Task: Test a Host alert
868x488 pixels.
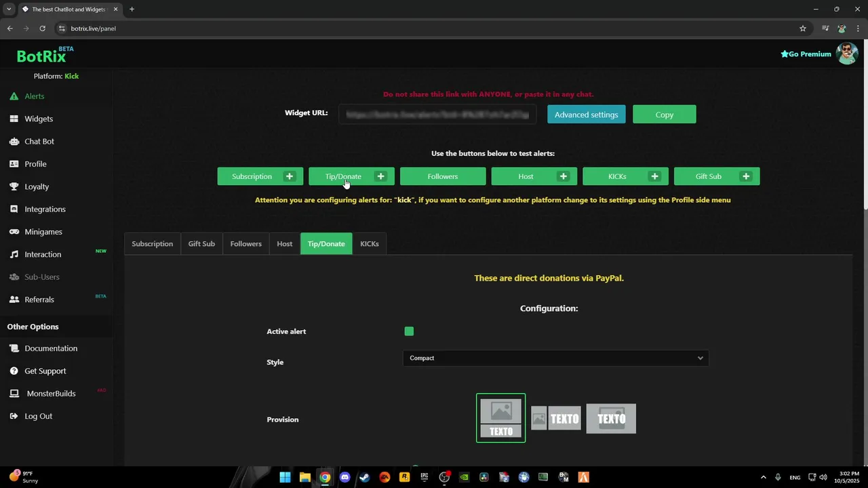Action: tap(526, 176)
